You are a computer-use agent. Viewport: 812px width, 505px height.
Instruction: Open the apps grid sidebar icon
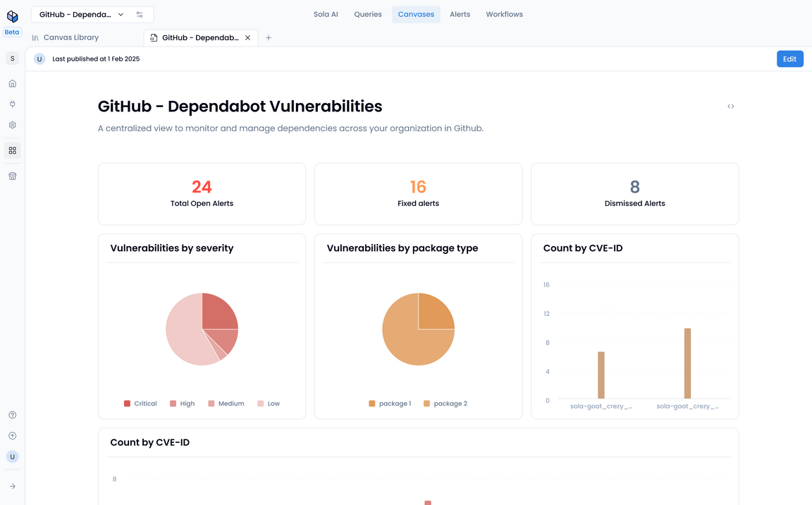13,151
